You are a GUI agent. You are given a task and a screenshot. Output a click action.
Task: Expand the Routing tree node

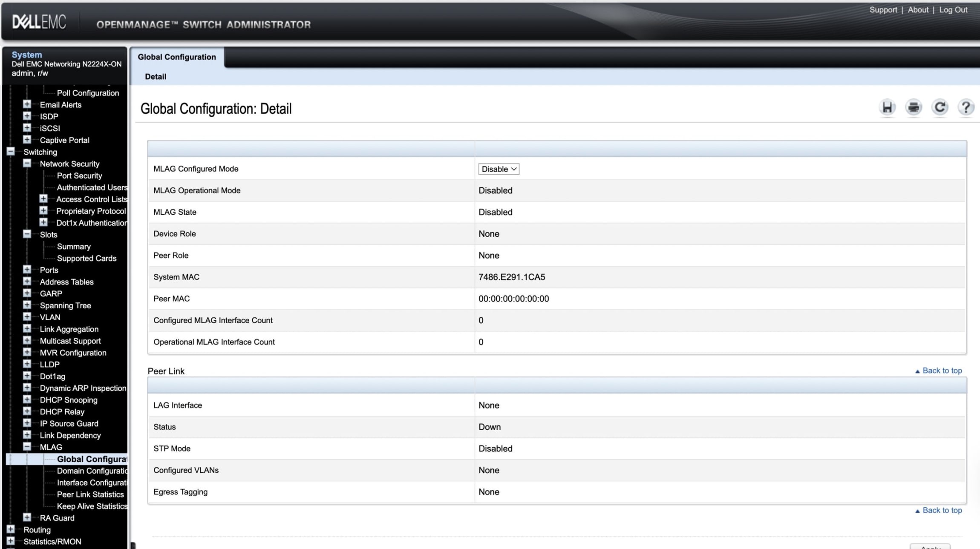11,529
